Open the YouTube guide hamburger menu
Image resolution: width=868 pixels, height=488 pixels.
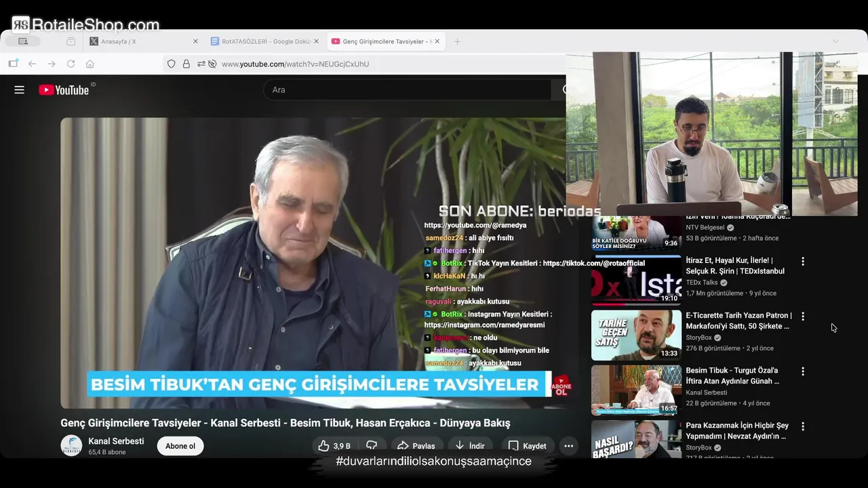(19, 89)
